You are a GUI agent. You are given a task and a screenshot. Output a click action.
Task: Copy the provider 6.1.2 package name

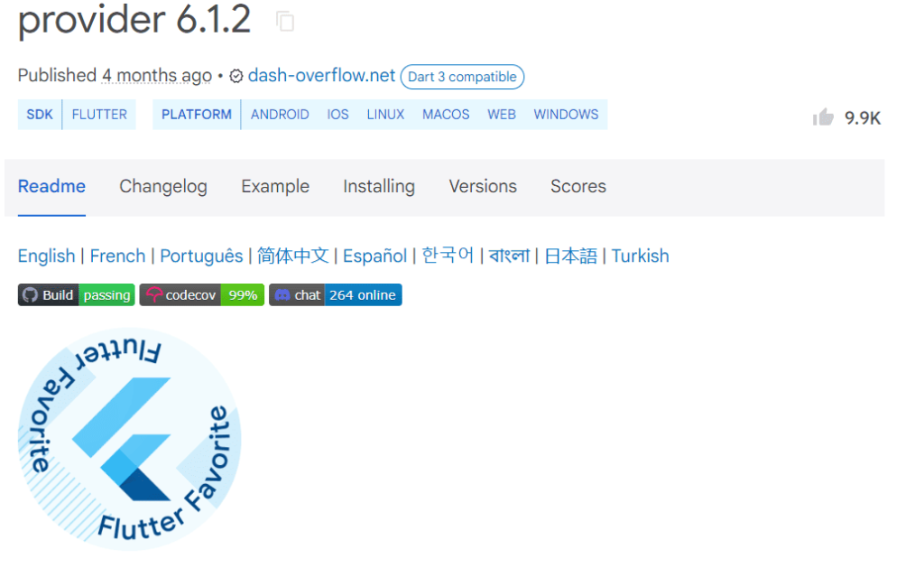(285, 22)
